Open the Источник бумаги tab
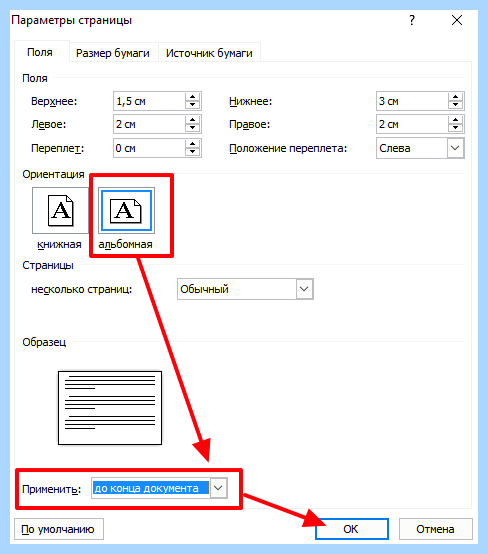This screenshot has width=488, height=554. pos(209,53)
